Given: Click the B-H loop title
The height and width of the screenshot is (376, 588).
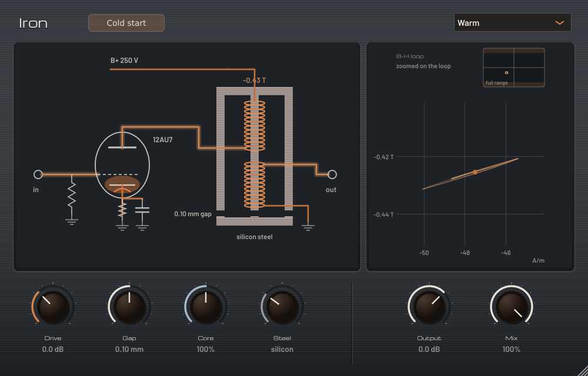Looking at the screenshot, I should tap(410, 56).
